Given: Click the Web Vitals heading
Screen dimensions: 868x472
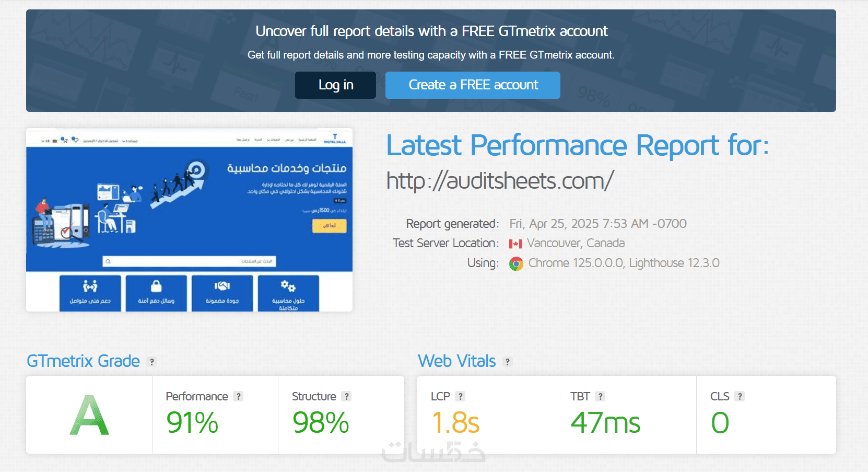Looking at the screenshot, I should [x=457, y=361].
